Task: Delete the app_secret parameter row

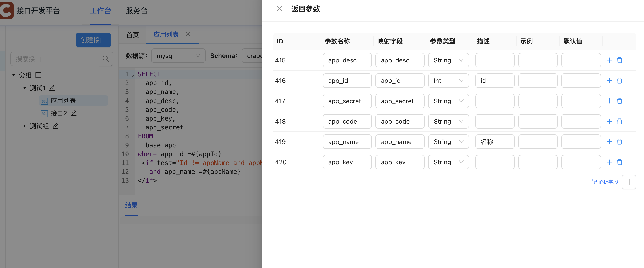Action: tap(619, 101)
